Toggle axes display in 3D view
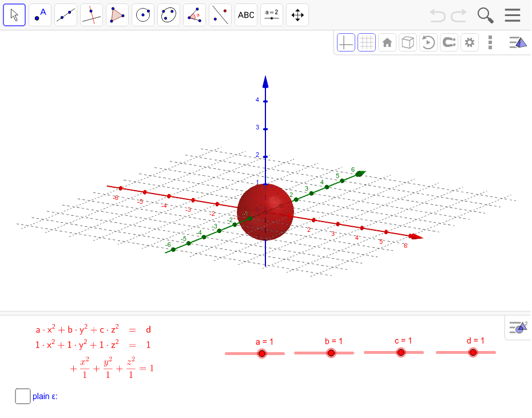The width and height of the screenshot is (532, 418). pos(346,42)
